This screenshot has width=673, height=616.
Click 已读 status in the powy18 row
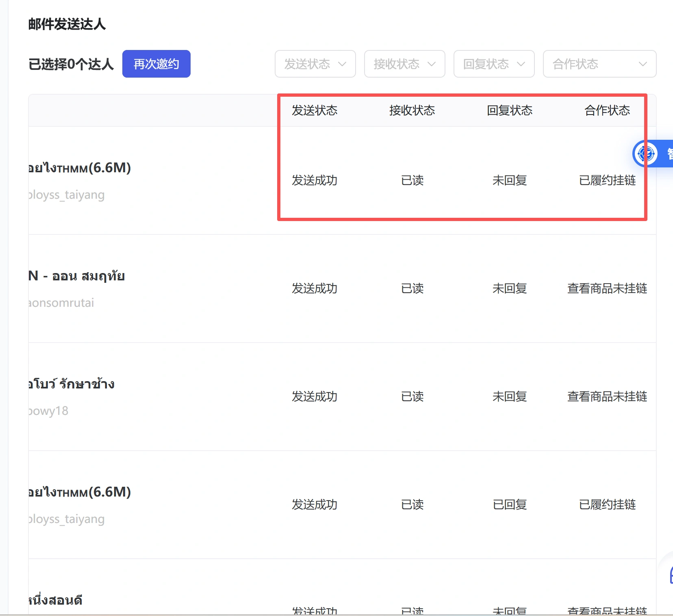coord(412,397)
